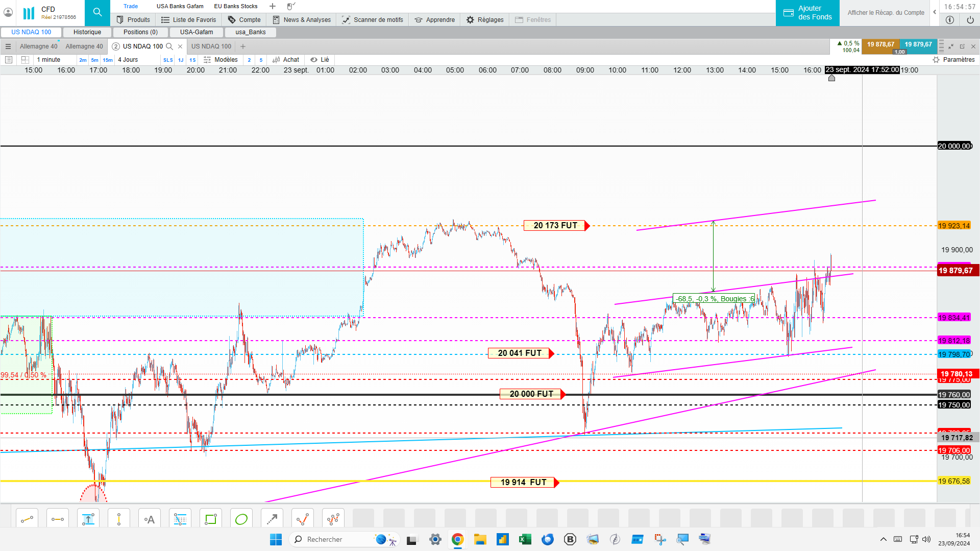Open the product search magnifier
980x551 pixels.
click(x=97, y=13)
